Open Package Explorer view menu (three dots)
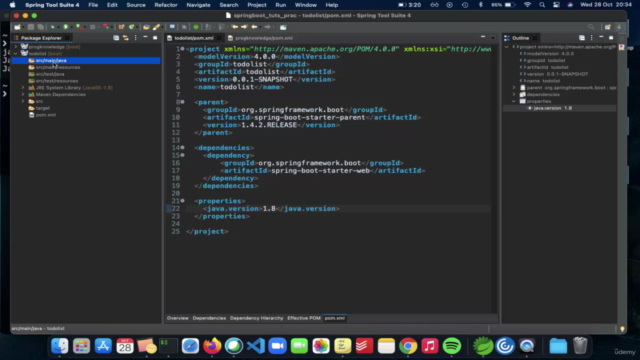The height and width of the screenshot is (360, 640). 136,38
